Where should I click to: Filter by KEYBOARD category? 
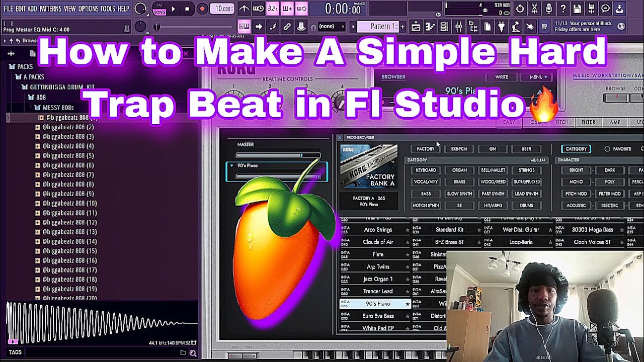pyautogui.click(x=426, y=170)
